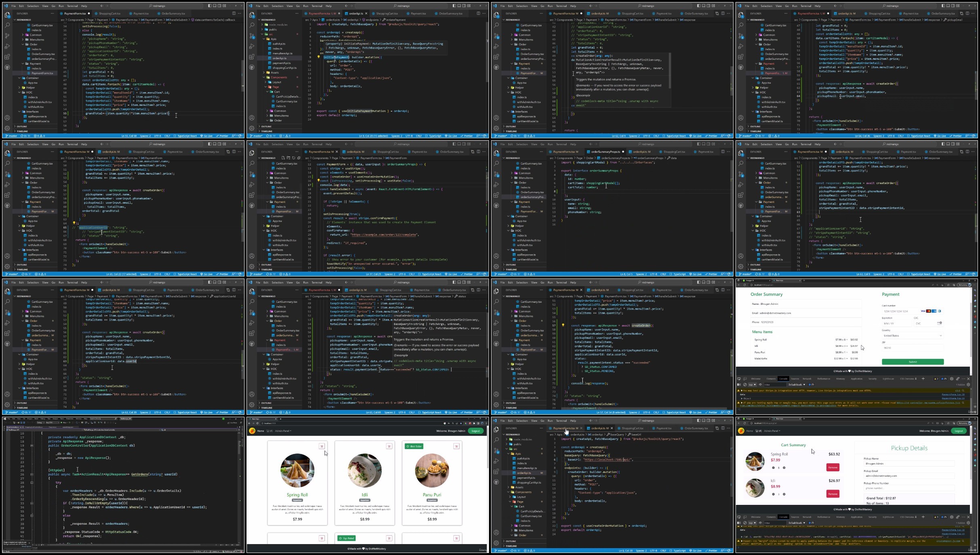Expand Admin Panel dropdown on menu page
The image size is (980, 555).
(283, 431)
